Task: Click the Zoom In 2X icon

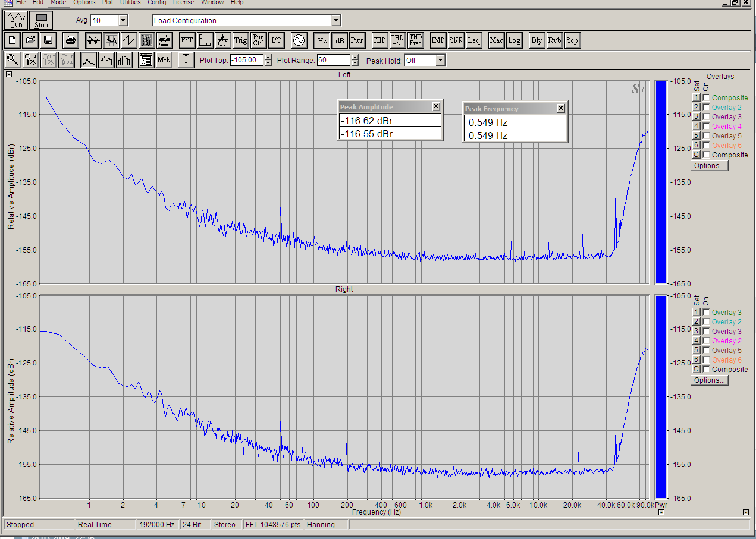Action: click(x=30, y=60)
